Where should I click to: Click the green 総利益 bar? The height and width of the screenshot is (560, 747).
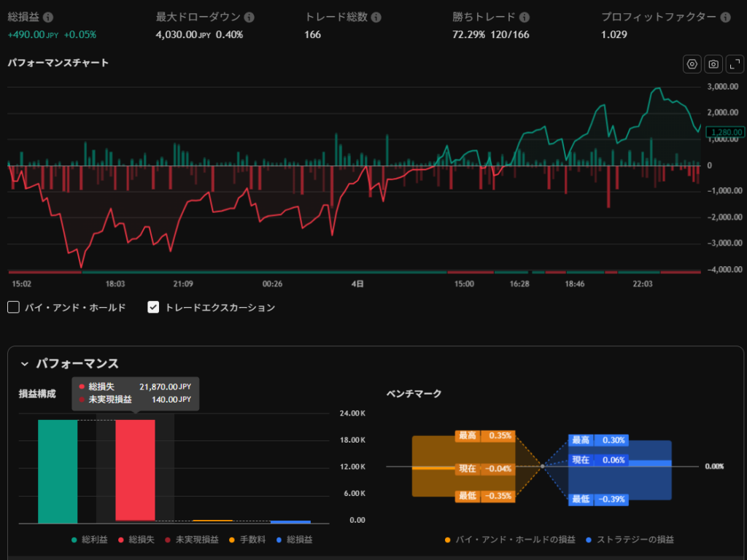coord(58,471)
